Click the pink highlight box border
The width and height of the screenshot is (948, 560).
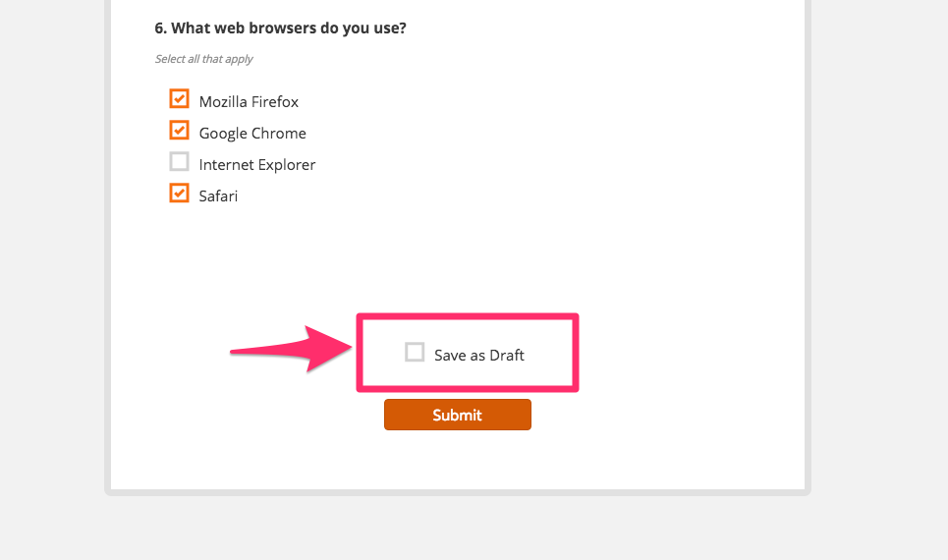pyautogui.click(x=468, y=316)
